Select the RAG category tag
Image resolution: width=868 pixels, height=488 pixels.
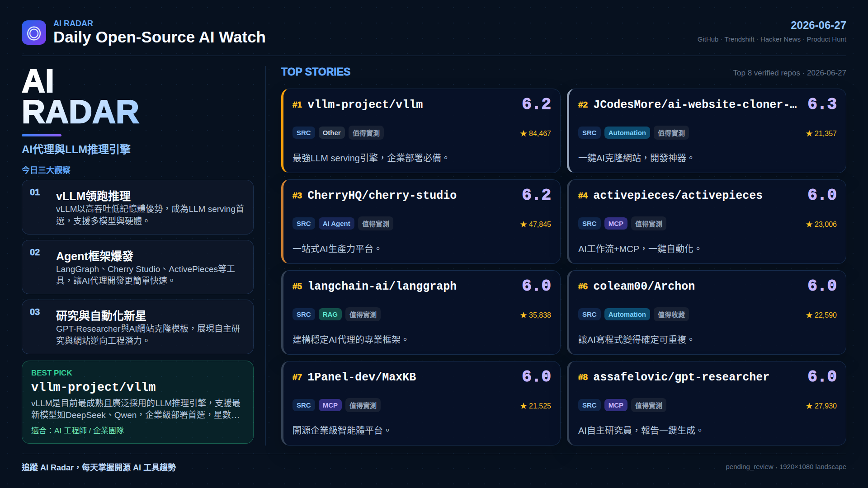click(330, 314)
